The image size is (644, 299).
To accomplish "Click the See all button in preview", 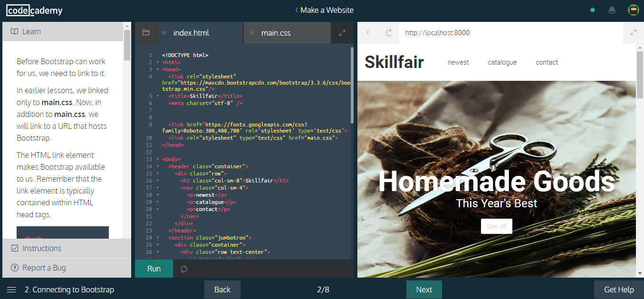I will point(497,226).
